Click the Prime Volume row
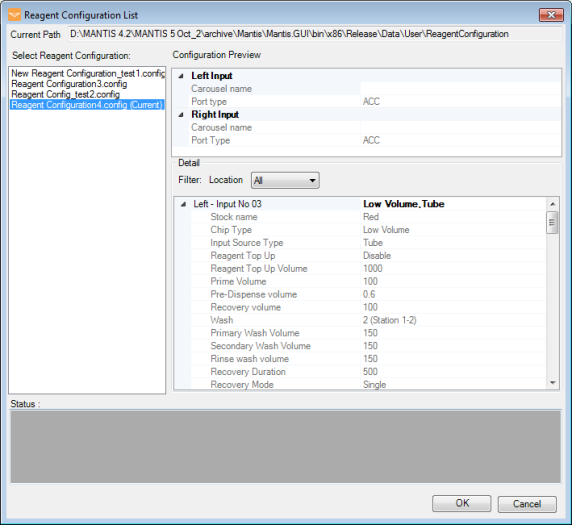The image size is (572, 525). 368,281
